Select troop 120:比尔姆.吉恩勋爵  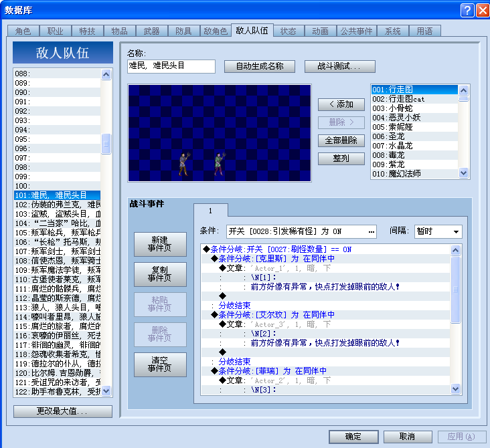[57, 373]
